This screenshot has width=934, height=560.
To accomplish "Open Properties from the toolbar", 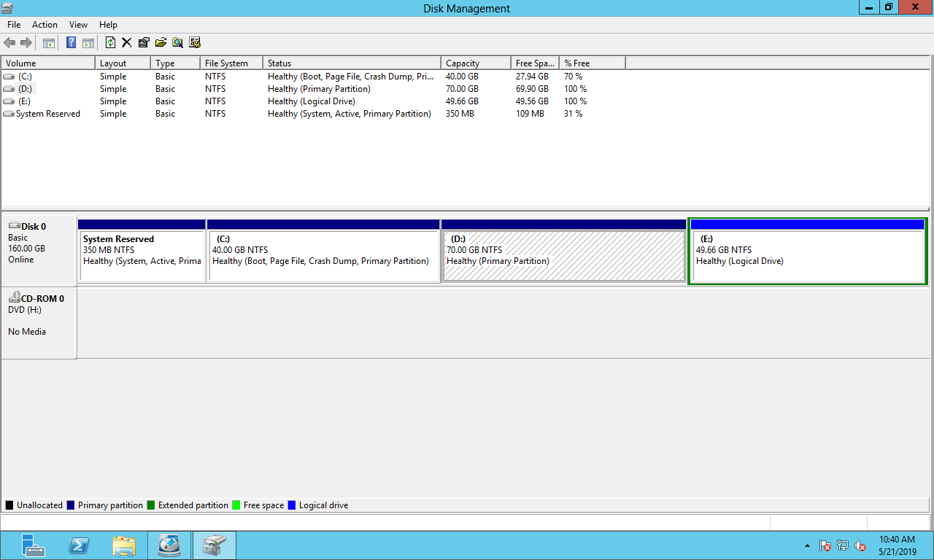I will 144,43.
